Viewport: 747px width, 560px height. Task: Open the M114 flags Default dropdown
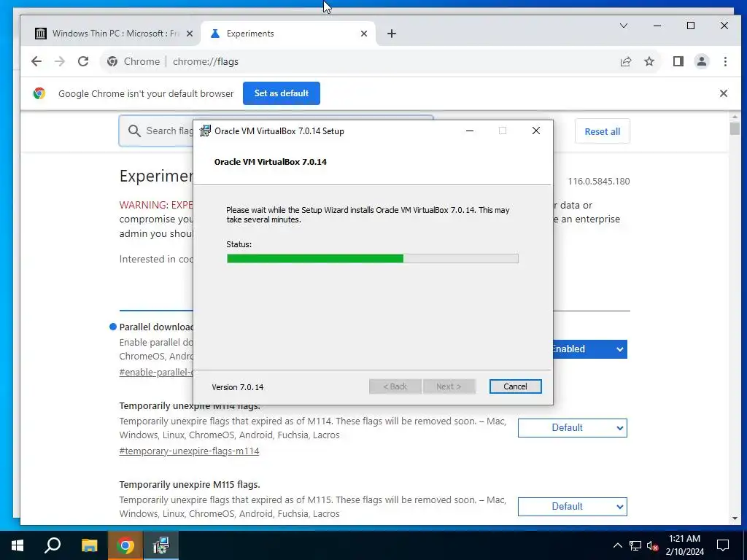[x=572, y=427]
